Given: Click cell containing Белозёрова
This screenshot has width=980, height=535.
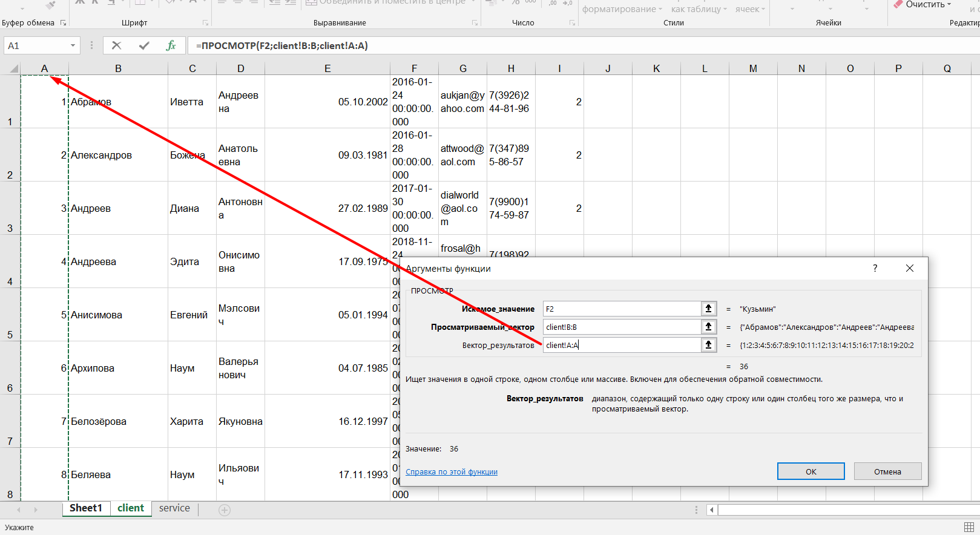Looking at the screenshot, I should [x=119, y=421].
